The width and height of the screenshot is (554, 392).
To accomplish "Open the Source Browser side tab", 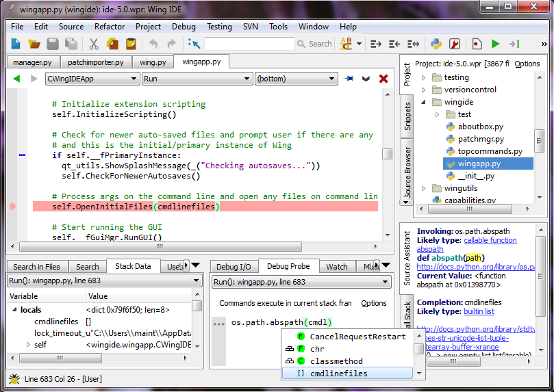I will 407,172.
